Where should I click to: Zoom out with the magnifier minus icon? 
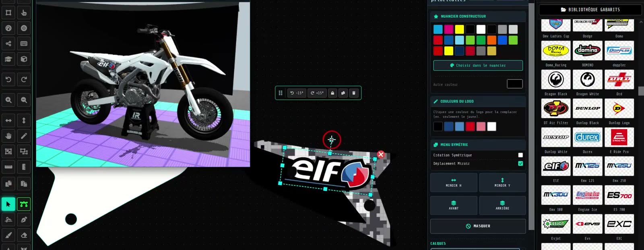click(24, 100)
